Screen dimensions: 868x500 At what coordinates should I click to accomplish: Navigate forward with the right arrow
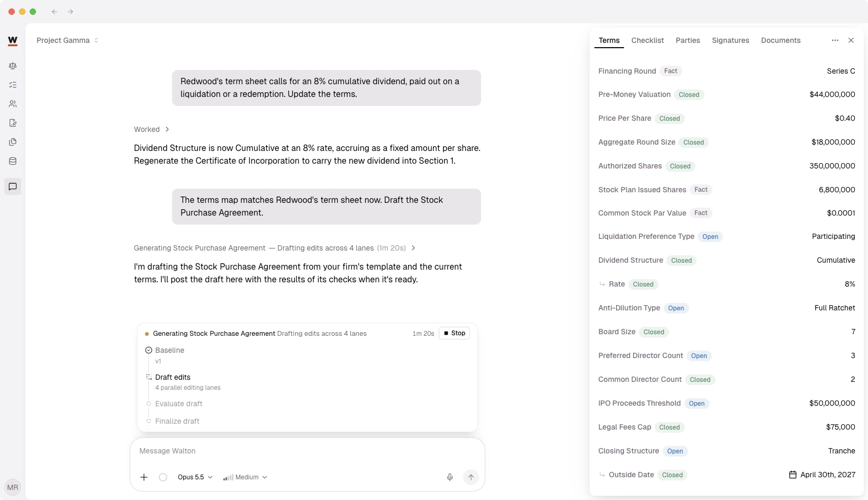click(x=70, y=12)
